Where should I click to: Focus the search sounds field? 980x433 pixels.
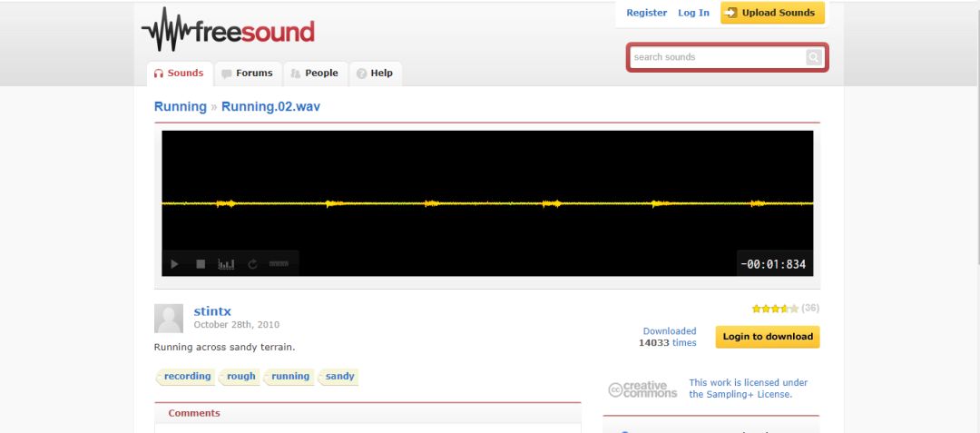pos(718,57)
